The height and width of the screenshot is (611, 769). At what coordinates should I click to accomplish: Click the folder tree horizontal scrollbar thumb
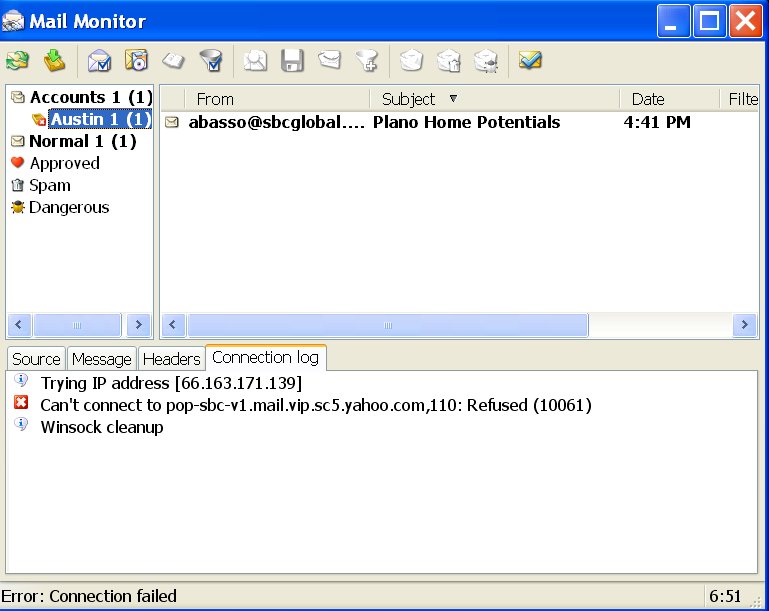(77, 325)
